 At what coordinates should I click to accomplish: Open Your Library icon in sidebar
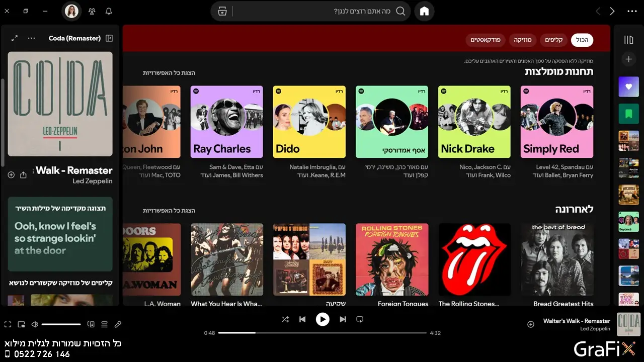628,40
